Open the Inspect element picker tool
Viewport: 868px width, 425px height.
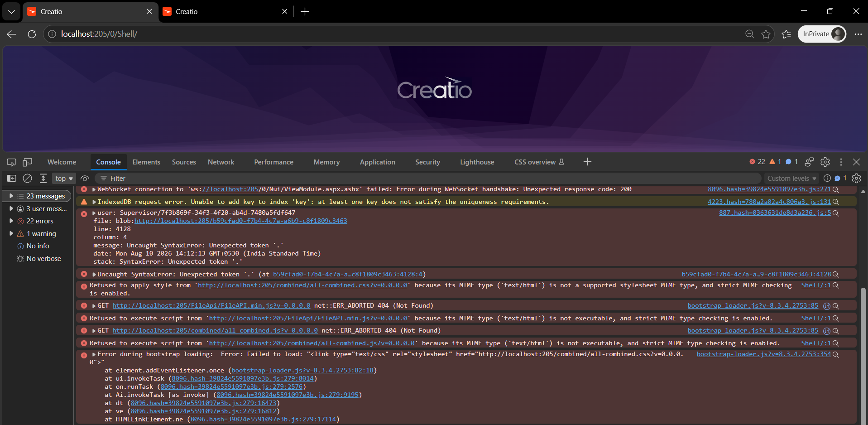click(x=11, y=162)
